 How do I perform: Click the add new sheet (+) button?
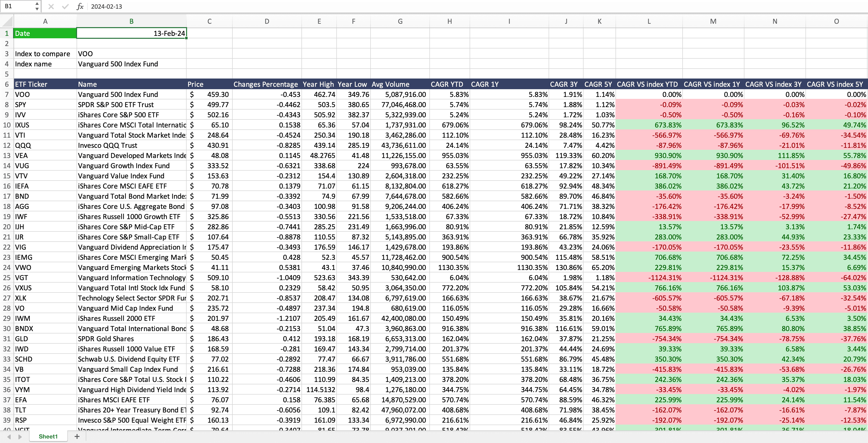point(77,436)
